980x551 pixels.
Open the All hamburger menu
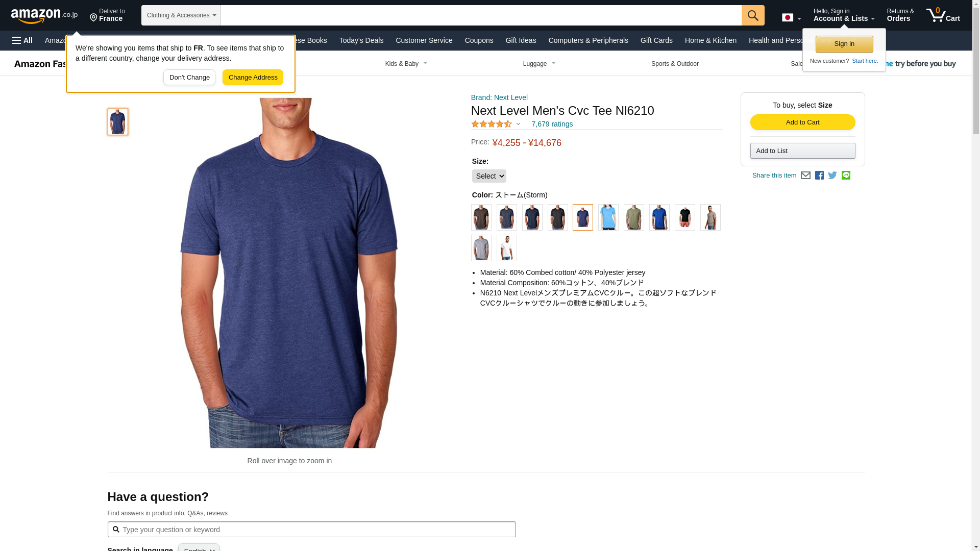click(x=22, y=40)
